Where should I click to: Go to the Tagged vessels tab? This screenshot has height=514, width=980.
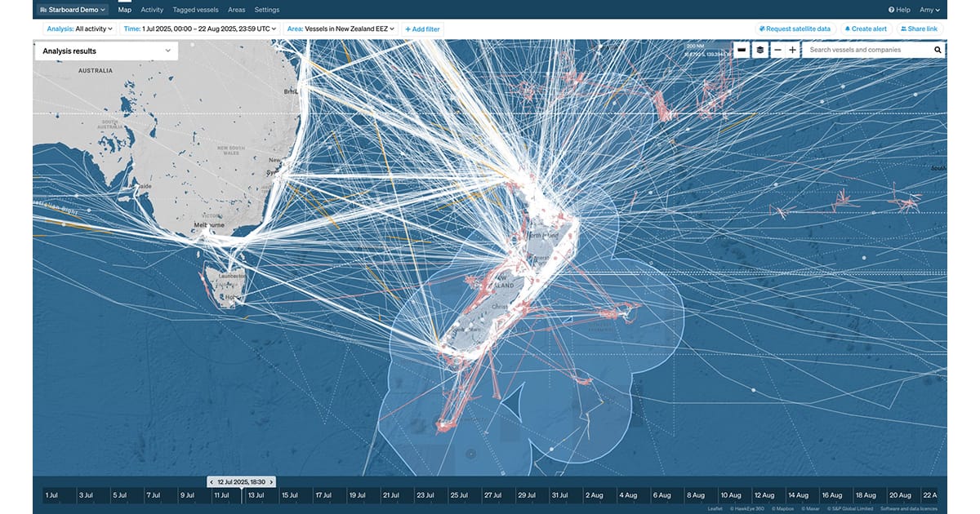click(x=196, y=10)
